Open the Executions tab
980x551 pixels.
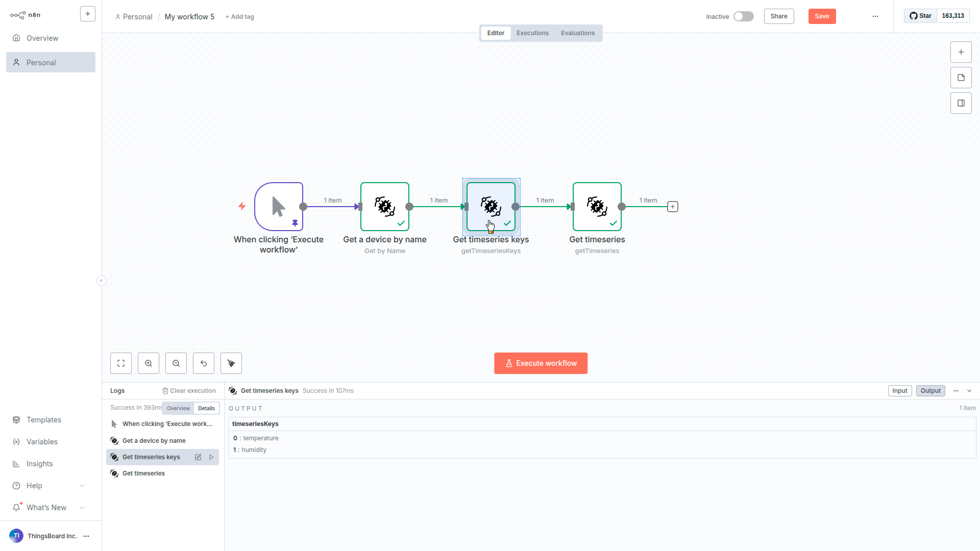[532, 33]
